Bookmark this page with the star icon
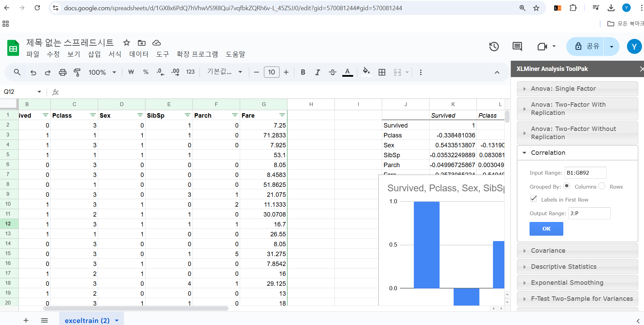Image resolution: width=644 pixels, height=325 pixels. 536,8
